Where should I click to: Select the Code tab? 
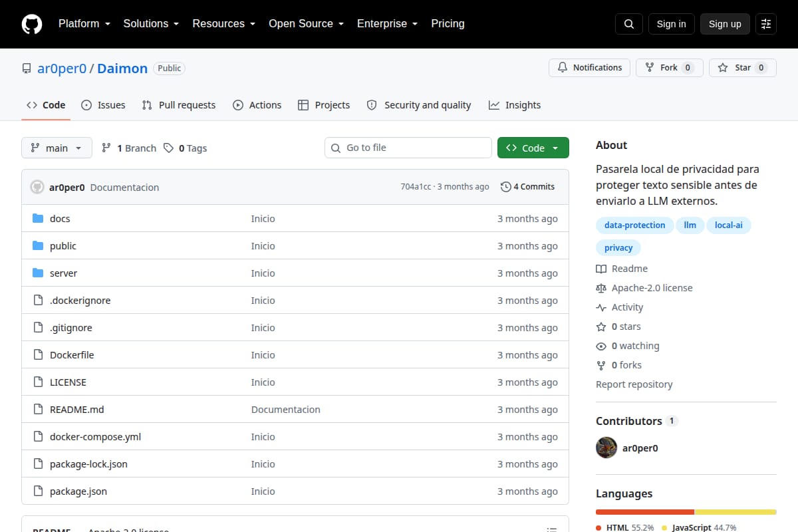pos(46,105)
